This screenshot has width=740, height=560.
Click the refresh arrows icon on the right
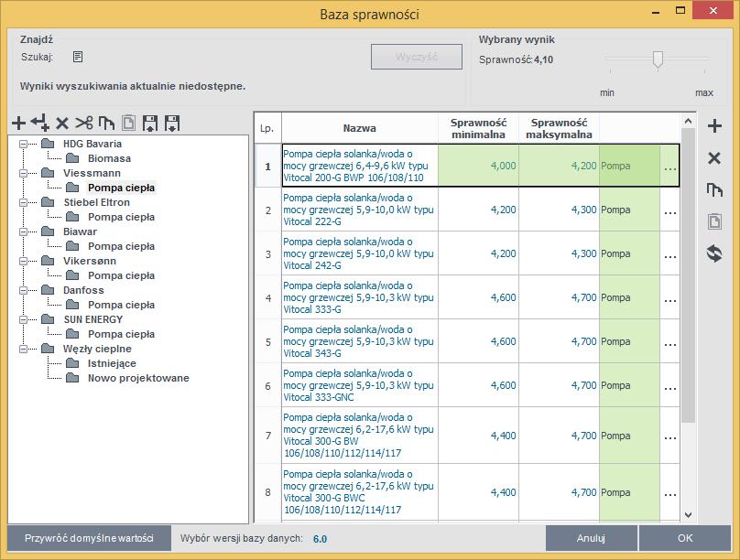pyautogui.click(x=714, y=253)
